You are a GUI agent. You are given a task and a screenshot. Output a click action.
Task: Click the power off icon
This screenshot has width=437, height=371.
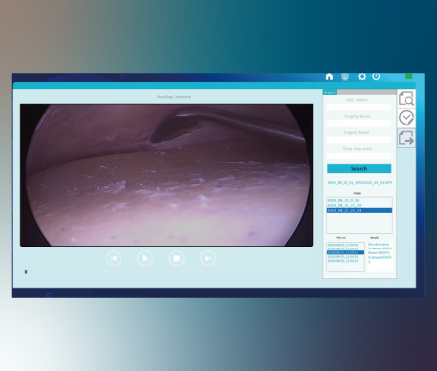(x=376, y=76)
